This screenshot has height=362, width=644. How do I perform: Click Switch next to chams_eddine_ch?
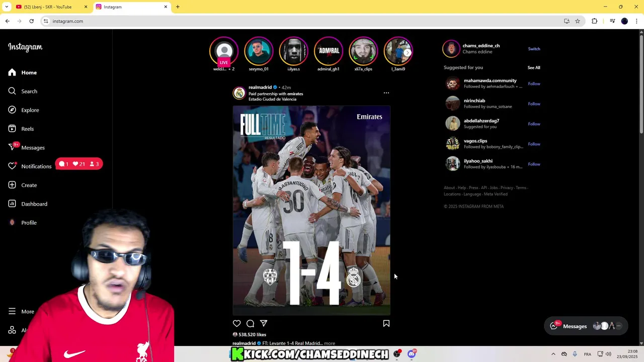coord(534,49)
